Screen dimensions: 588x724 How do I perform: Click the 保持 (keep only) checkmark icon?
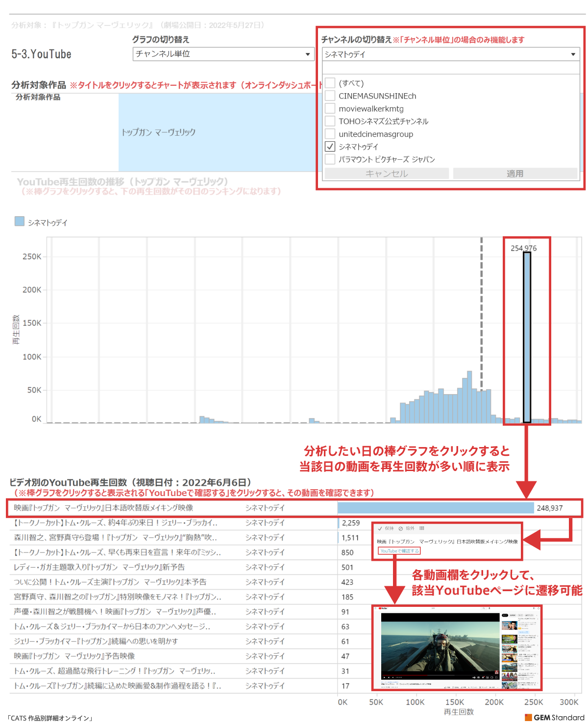[380, 528]
